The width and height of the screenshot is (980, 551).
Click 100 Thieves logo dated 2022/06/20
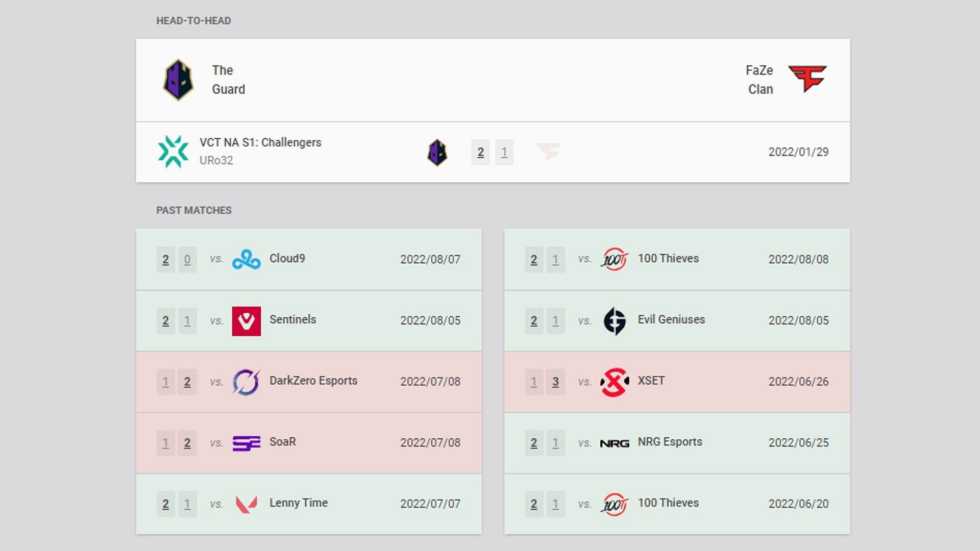tap(615, 504)
